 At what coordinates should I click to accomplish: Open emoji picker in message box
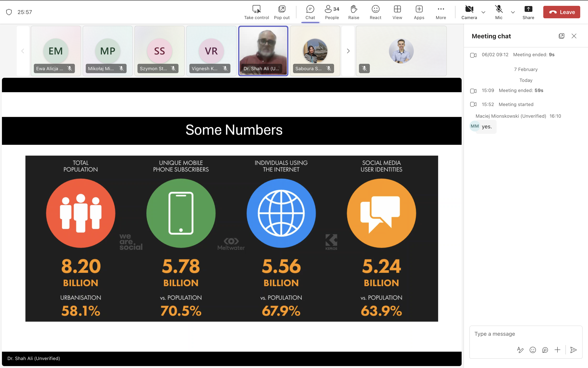pyautogui.click(x=533, y=350)
